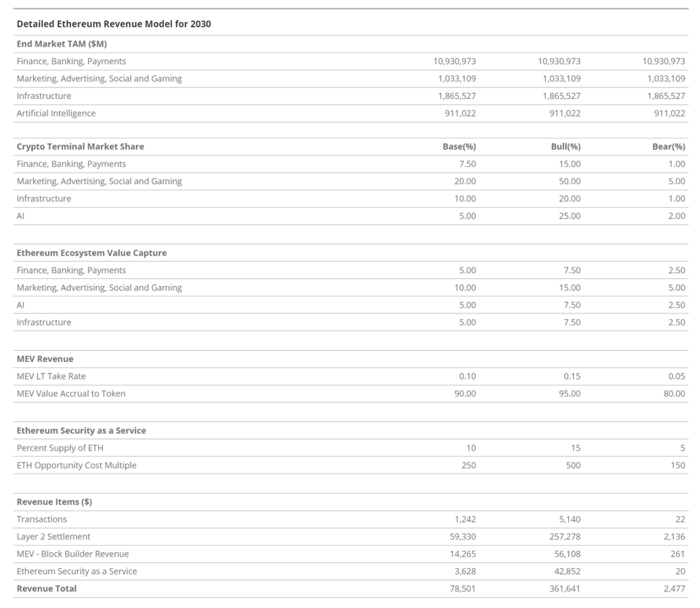Click the 'Artificial Intelligence' row label
Viewport: 700px width, 608px height.
[x=56, y=113]
